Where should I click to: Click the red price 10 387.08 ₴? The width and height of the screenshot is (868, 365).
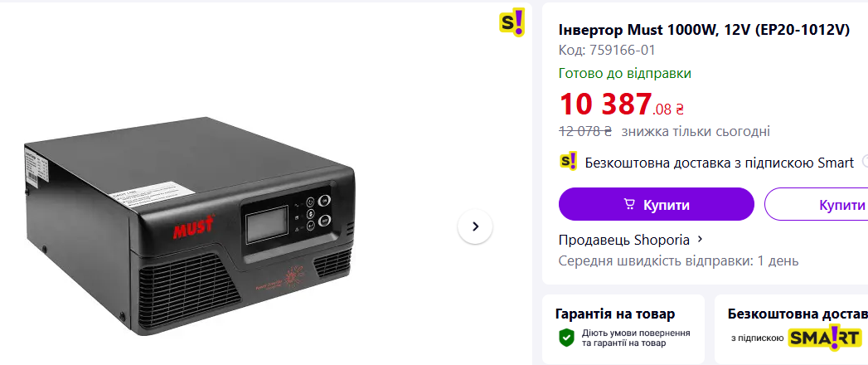point(621,105)
